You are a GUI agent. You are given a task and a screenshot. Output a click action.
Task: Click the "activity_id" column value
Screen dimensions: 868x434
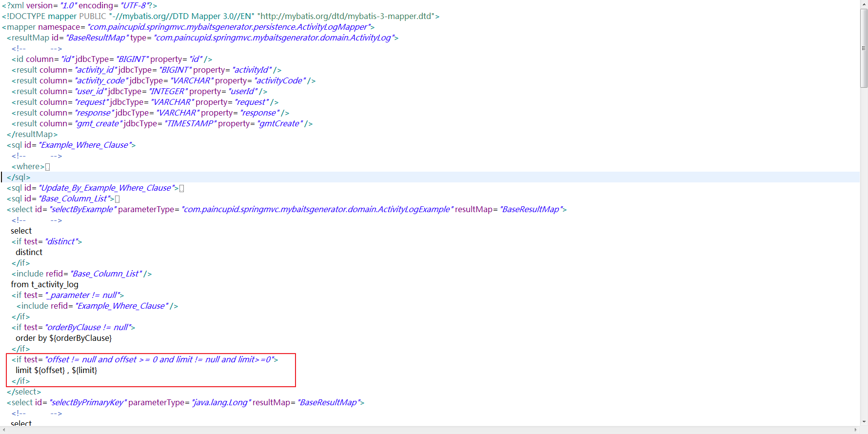96,70
